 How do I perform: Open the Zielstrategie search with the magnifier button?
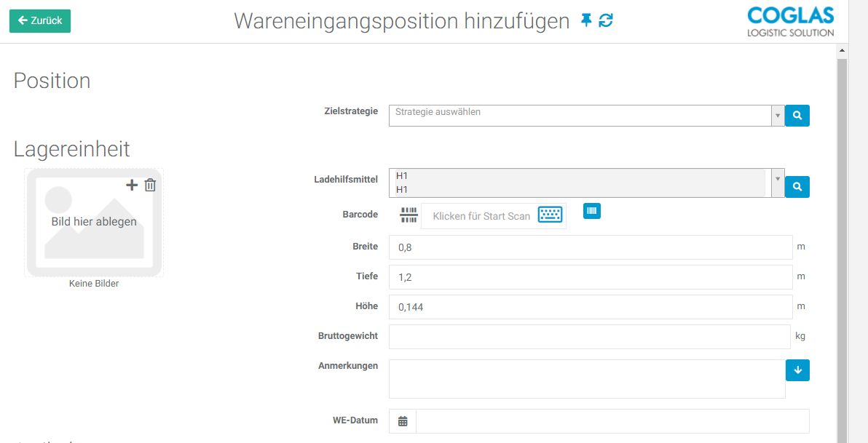[797, 115]
